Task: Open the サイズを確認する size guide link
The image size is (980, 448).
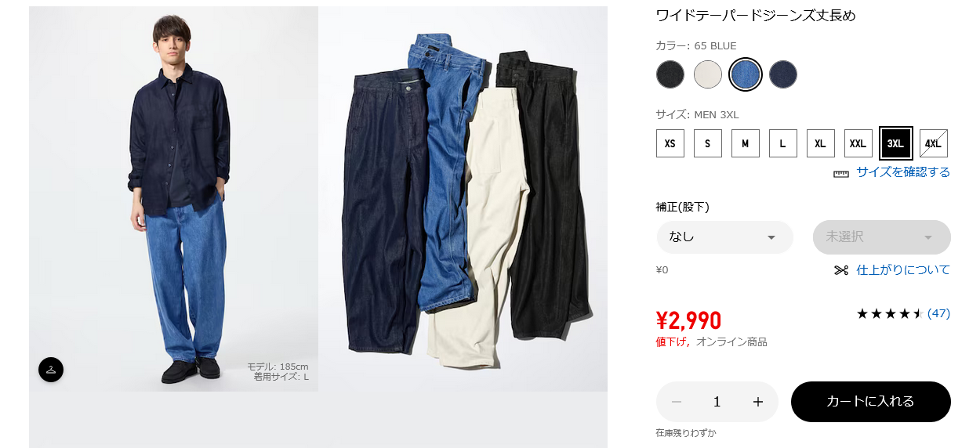Action: (x=903, y=172)
